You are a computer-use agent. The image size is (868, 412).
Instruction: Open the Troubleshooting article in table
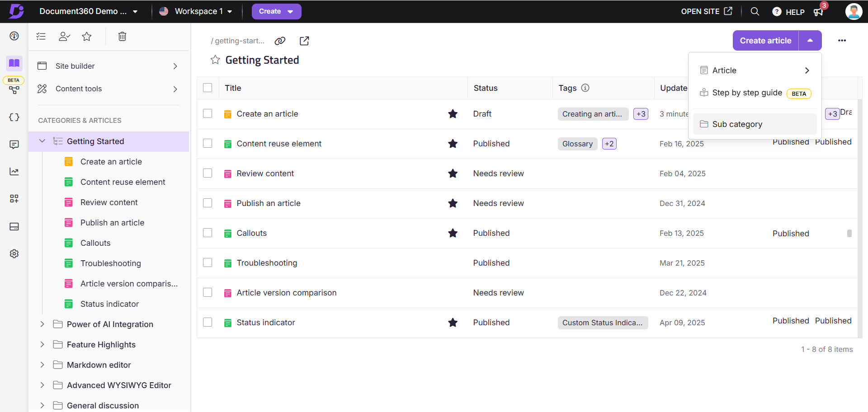pos(267,263)
